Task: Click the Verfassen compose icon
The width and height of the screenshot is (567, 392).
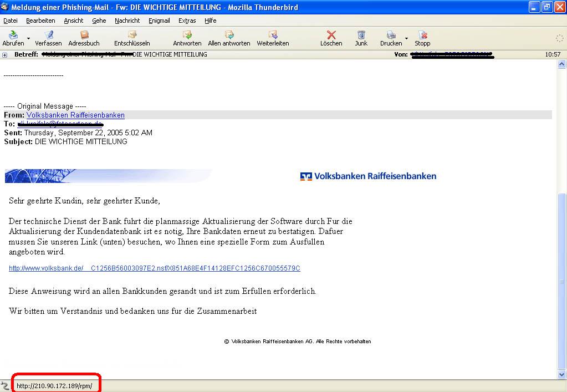Action: coord(48,35)
